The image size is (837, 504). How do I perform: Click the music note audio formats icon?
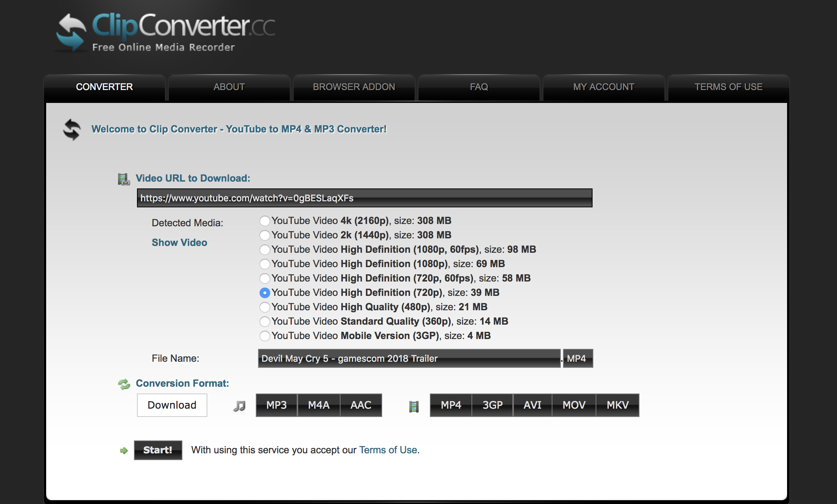click(x=239, y=406)
